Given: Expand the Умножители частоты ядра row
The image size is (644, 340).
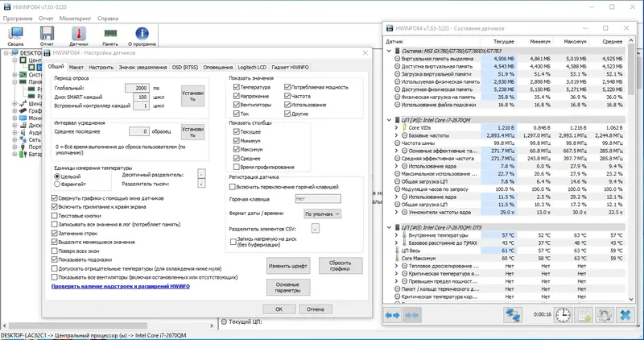Looking at the screenshot, I should tap(397, 212).
